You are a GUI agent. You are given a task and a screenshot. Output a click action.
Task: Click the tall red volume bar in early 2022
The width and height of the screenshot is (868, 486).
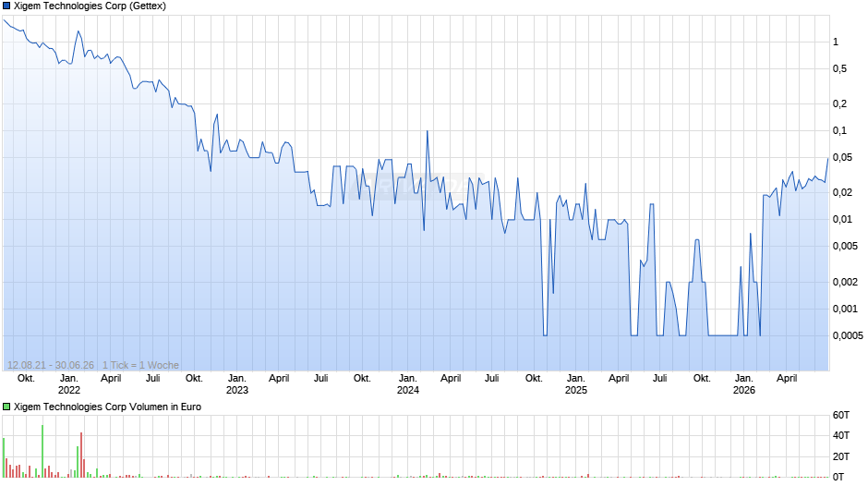(81, 455)
